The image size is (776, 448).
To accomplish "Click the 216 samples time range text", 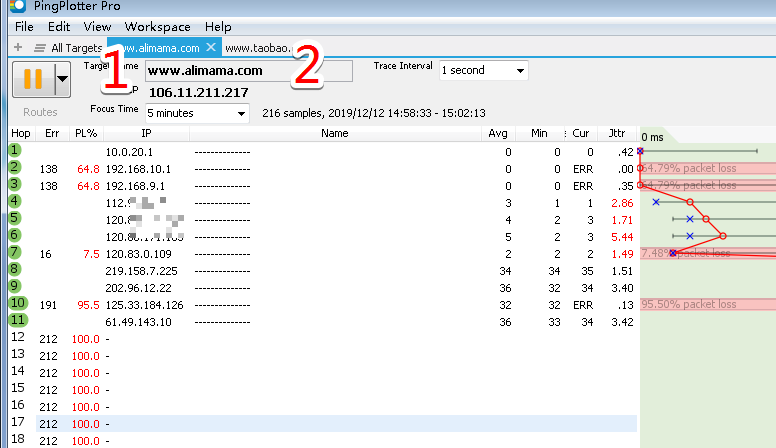I will [x=374, y=113].
